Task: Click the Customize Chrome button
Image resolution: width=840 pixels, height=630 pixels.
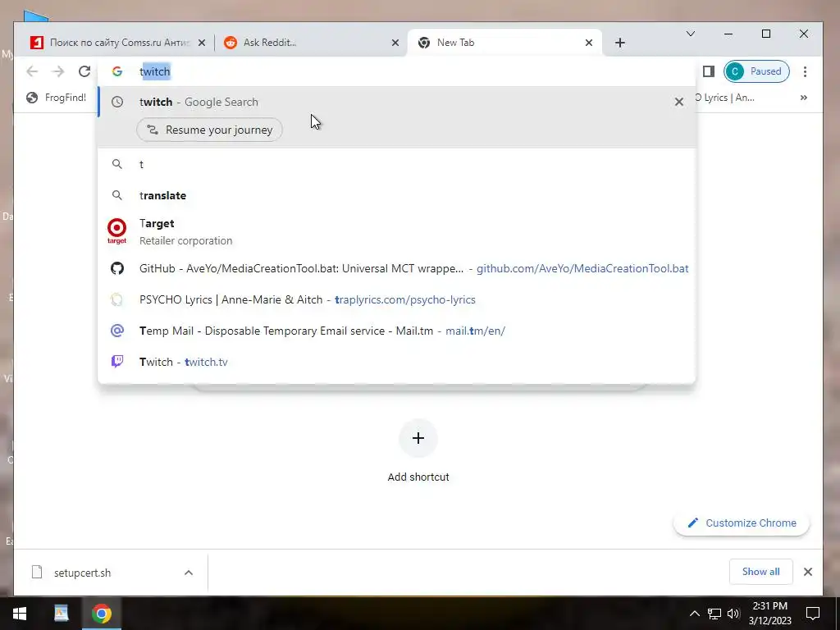Action: click(x=742, y=523)
